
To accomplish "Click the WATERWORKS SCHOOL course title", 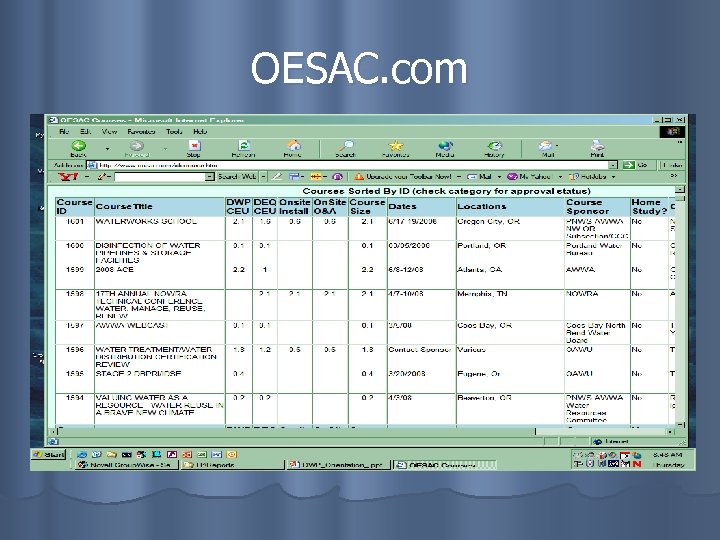I will [146, 221].
